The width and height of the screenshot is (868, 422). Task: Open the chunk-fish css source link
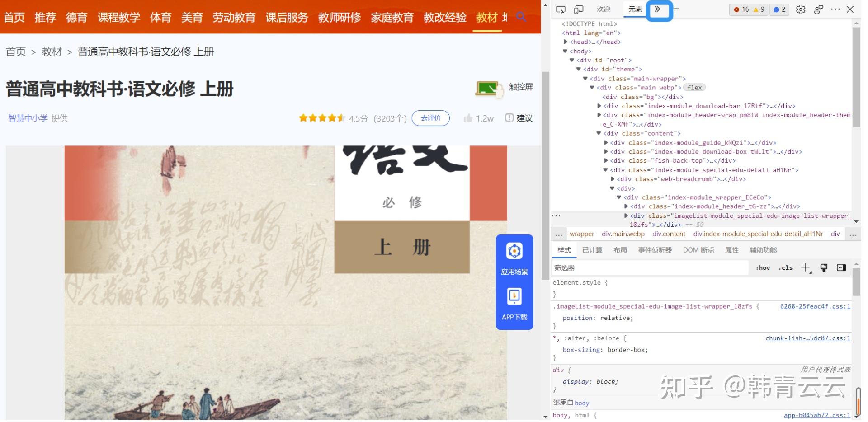point(808,338)
